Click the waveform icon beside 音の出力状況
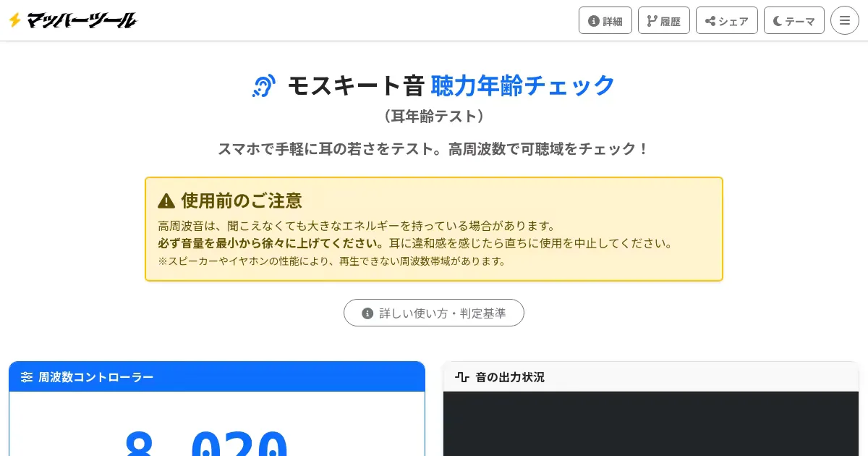 pyautogui.click(x=461, y=377)
